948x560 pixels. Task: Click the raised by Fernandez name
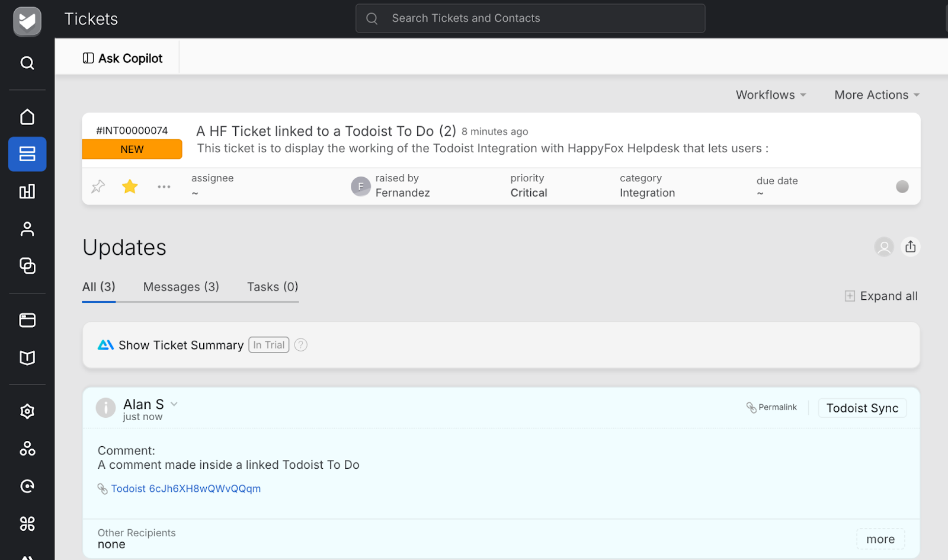pos(403,193)
